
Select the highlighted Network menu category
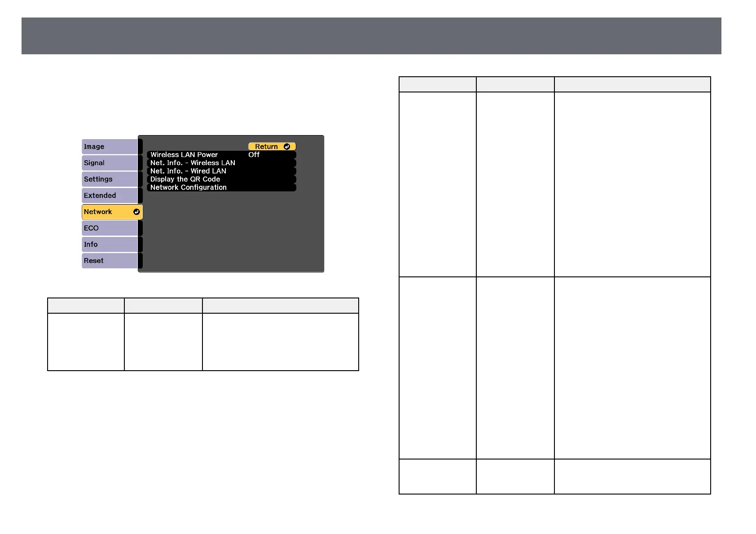(x=112, y=212)
